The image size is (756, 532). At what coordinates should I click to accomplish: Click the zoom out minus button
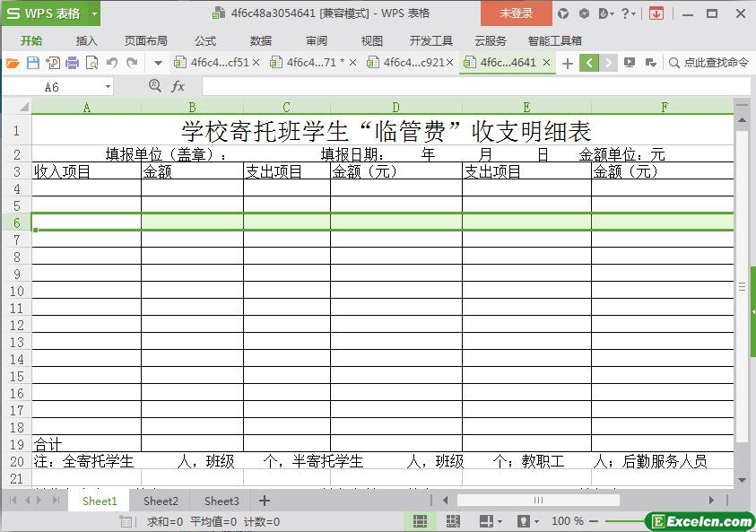[x=594, y=521]
